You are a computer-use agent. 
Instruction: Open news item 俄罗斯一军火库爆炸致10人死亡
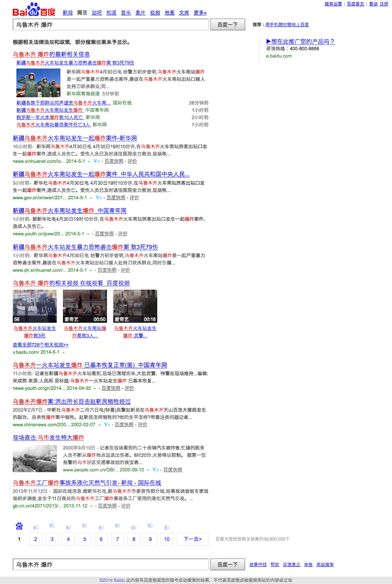50,117
